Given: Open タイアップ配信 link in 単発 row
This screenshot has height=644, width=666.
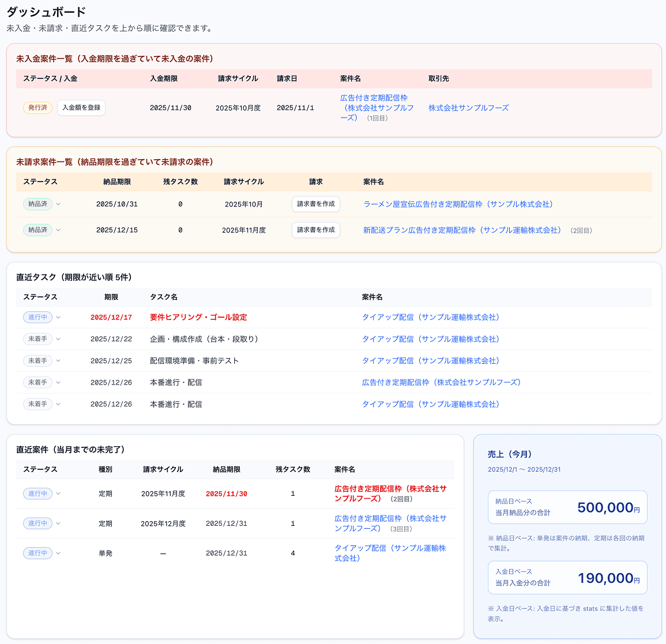Looking at the screenshot, I should click(390, 553).
